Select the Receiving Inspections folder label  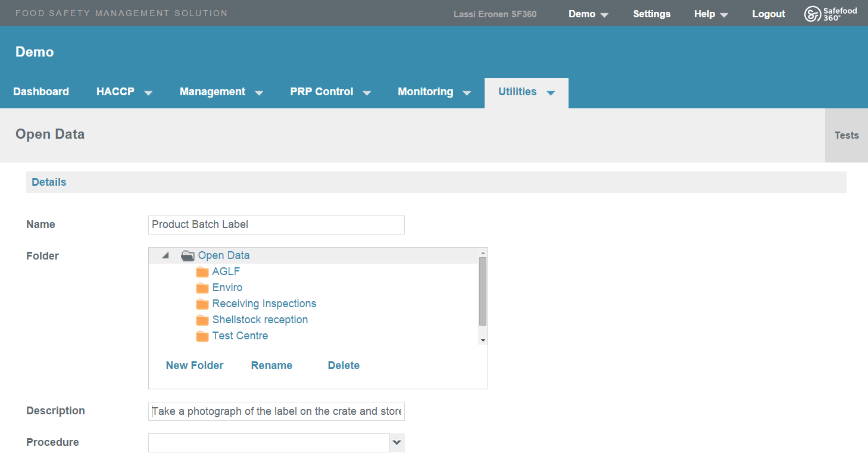coord(264,304)
